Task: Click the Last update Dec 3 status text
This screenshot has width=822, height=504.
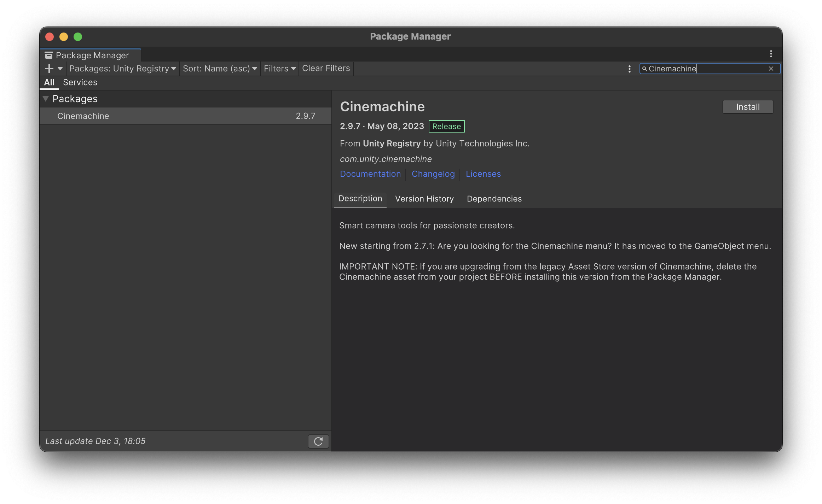Action: (x=95, y=441)
